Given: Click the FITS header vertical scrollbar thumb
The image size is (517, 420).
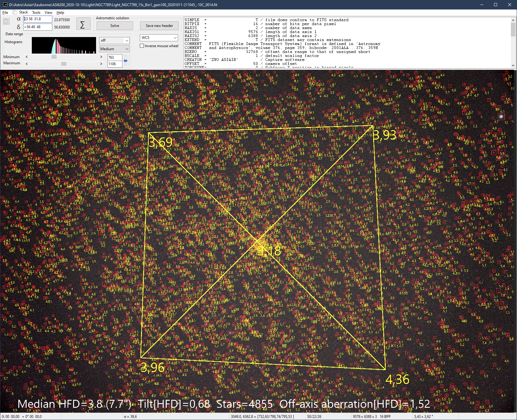Looking at the screenshot, I should (513, 30).
